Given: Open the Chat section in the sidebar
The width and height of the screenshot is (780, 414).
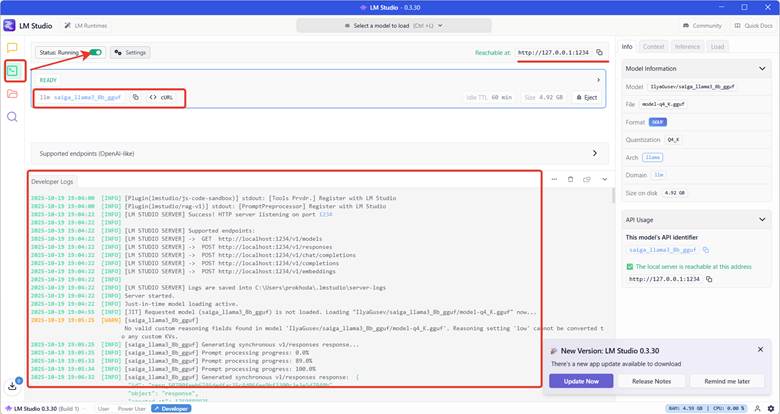Looking at the screenshot, I should coord(12,48).
